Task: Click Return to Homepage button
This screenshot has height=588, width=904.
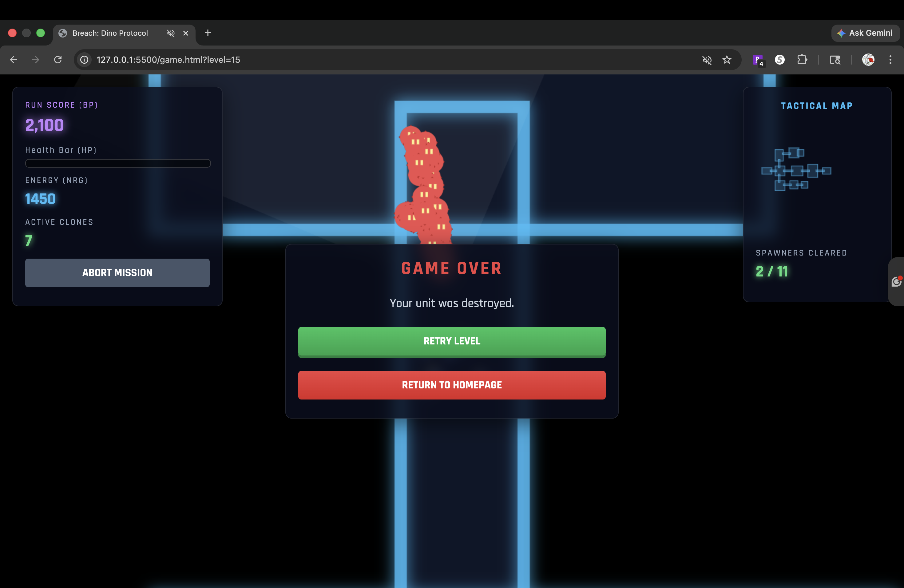Action: [x=452, y=385]
